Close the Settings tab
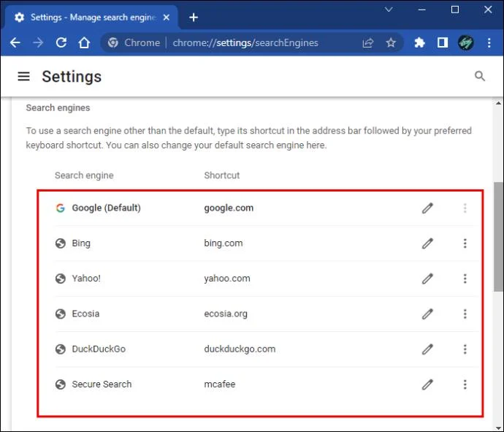The image size is (504, 432). point(167,18)
